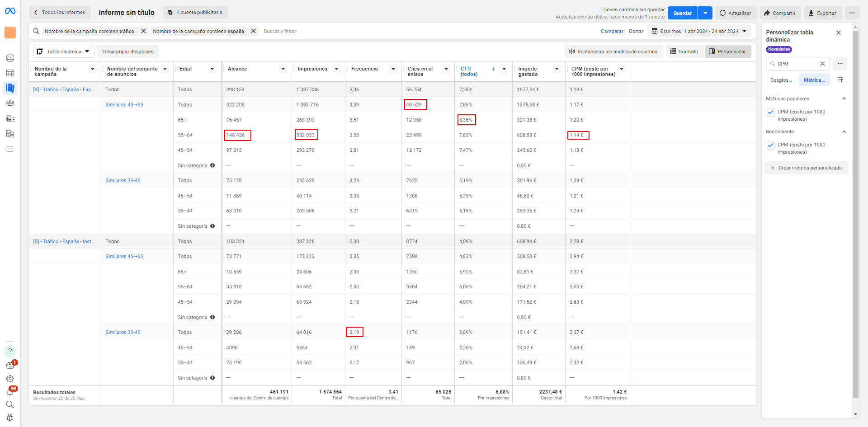Open the help question mark icon
Screen dimensions: 868x427
point(10,351)
